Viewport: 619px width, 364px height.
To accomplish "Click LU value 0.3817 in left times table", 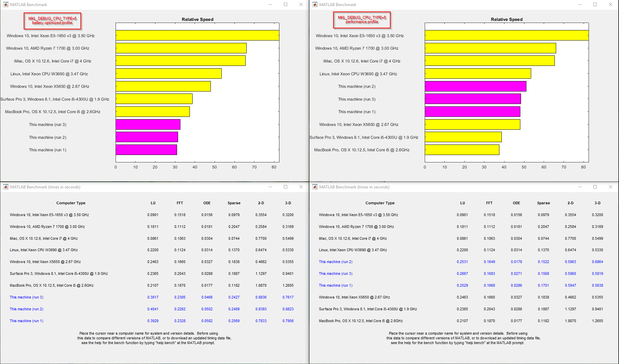I will tap(153, 297).
